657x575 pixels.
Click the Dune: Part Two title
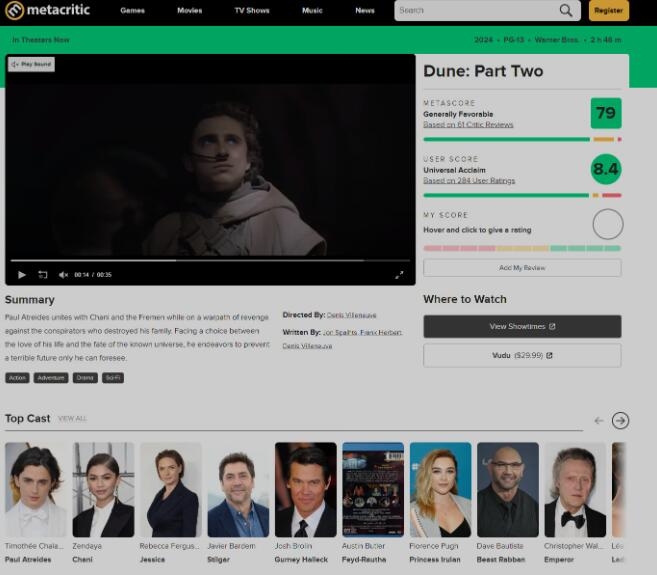pos(483,71)
